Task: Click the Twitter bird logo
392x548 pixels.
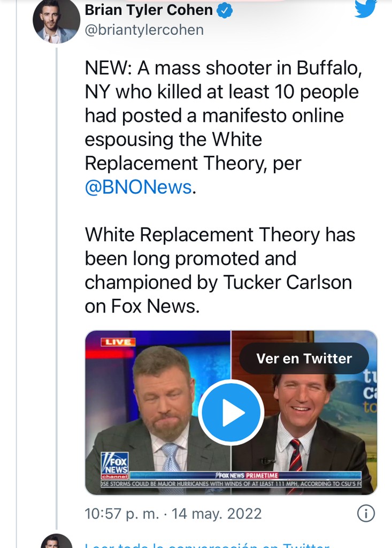Action: tap(366, 9)
